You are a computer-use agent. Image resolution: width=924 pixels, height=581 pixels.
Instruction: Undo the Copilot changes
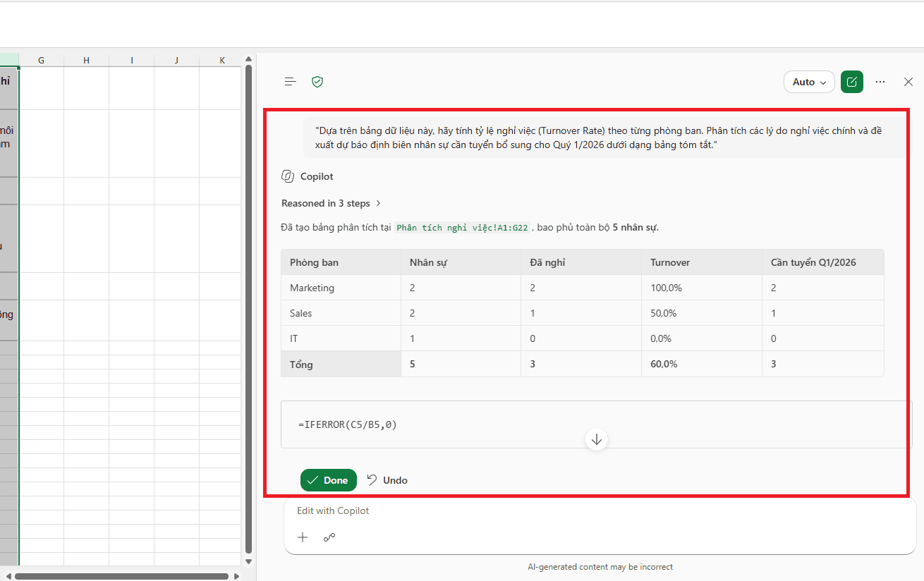(387, 480)
